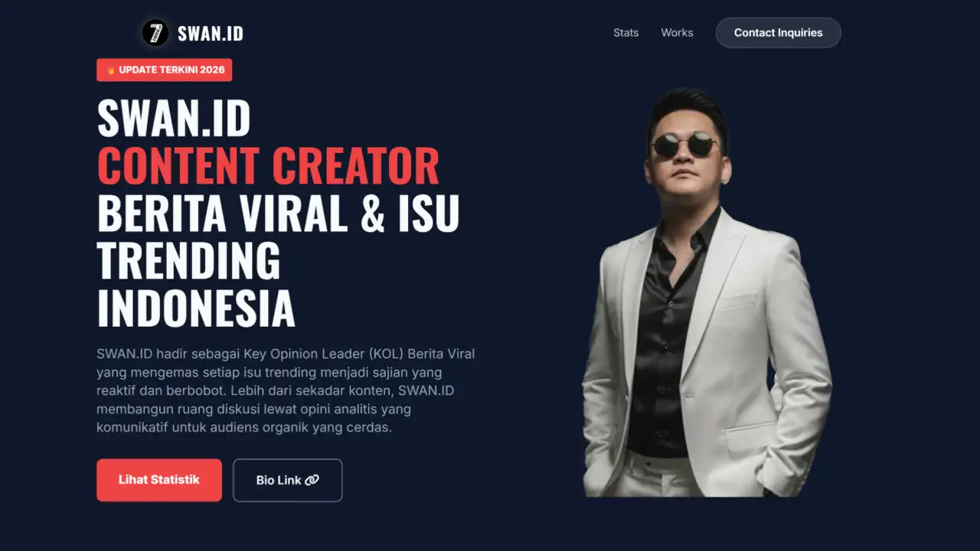Click the circular 7 logo icon
The image size is (980, 551).
155,33
